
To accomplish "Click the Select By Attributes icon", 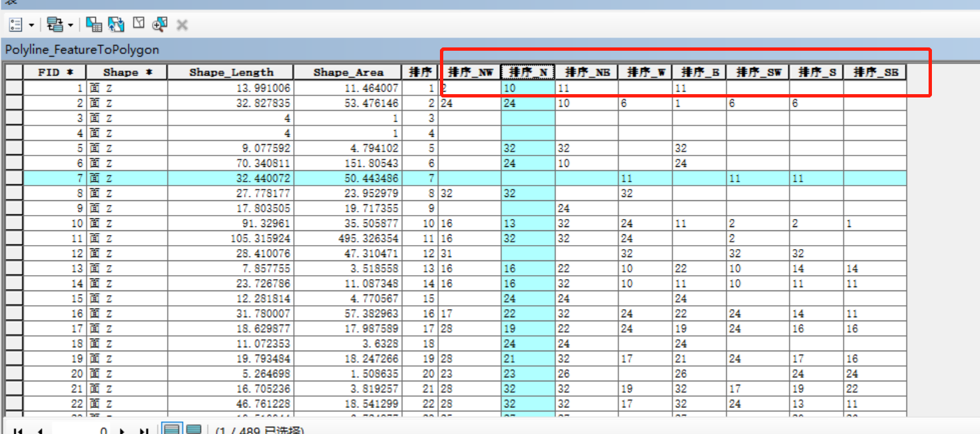I will pyautogui.click(x=94, y=25).
